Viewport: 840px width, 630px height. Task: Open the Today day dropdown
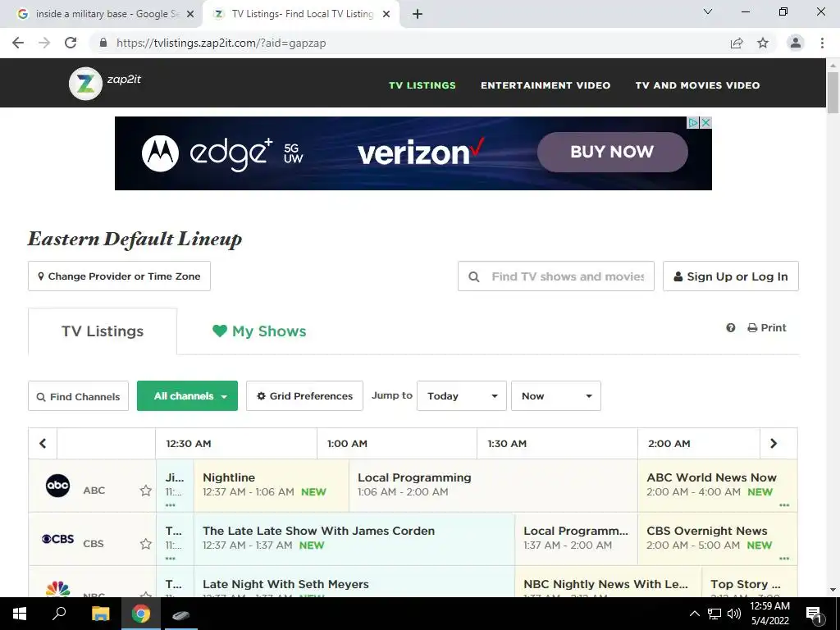pos(462,396)
